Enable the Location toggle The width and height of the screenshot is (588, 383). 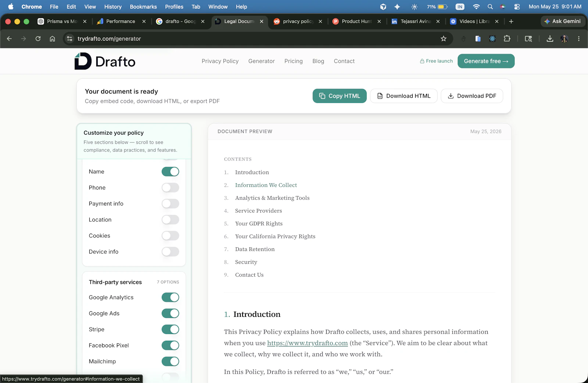(170, 220)
